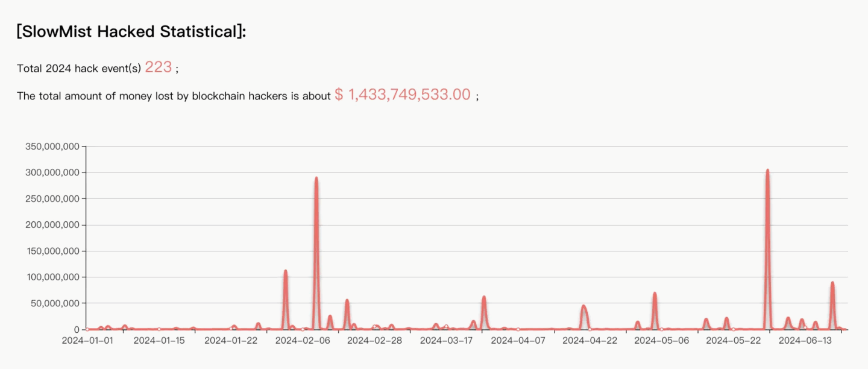Viewport: 868px width, 369px height.
Task: Click the total hack events number 223
Action: 159,67
